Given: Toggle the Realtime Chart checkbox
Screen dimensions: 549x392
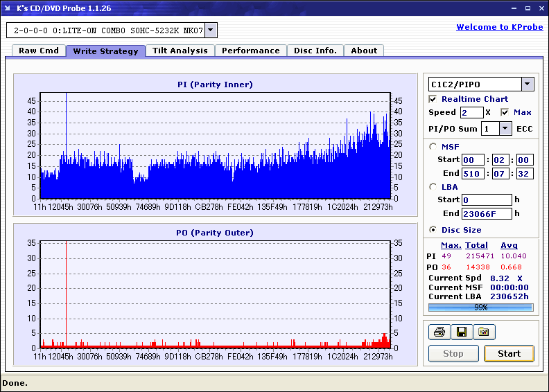Looking at the screenshot, I should point(433,99).
